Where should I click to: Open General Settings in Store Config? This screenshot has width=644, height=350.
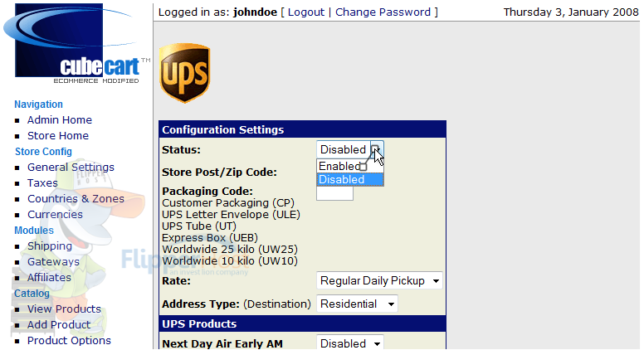point(71,168)
